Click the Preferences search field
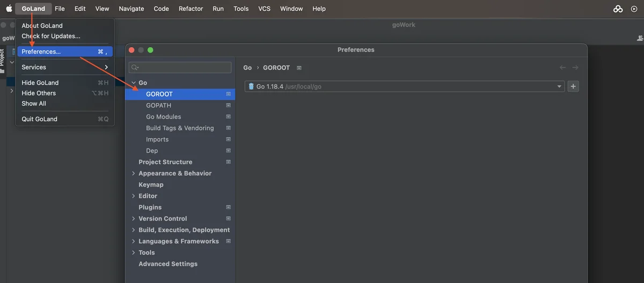 (180, 67)
